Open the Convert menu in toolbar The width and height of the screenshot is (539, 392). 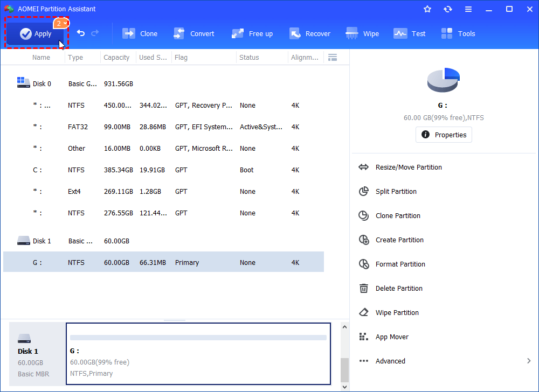click(194, 33)
